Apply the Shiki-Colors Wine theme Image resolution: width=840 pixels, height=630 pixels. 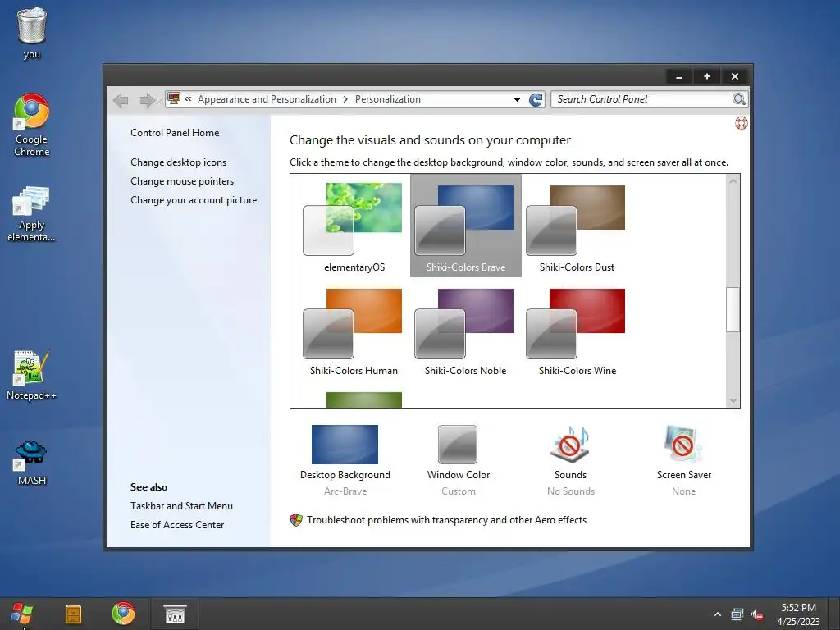tap(577, 331)
